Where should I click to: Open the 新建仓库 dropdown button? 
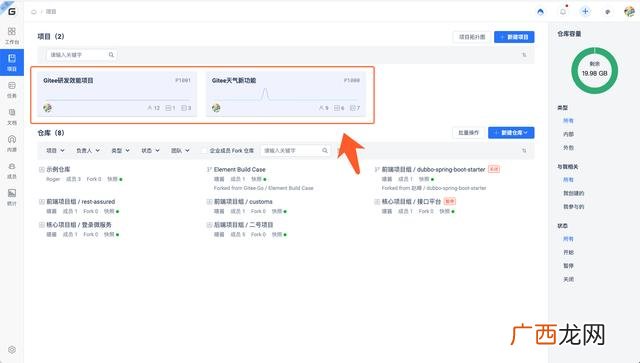(x=511, y=133)
